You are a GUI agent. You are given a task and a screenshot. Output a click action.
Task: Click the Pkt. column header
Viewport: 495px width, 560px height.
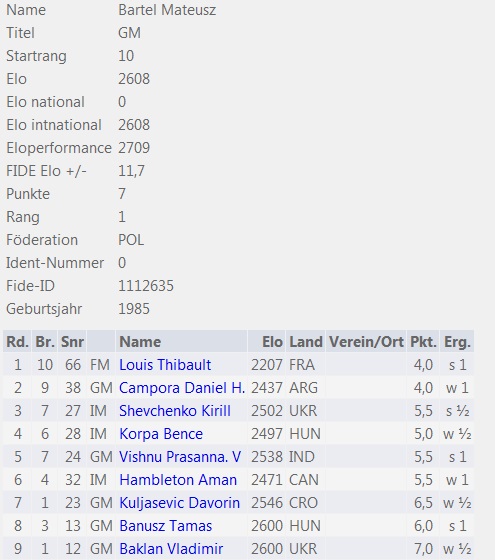(423, 342)
